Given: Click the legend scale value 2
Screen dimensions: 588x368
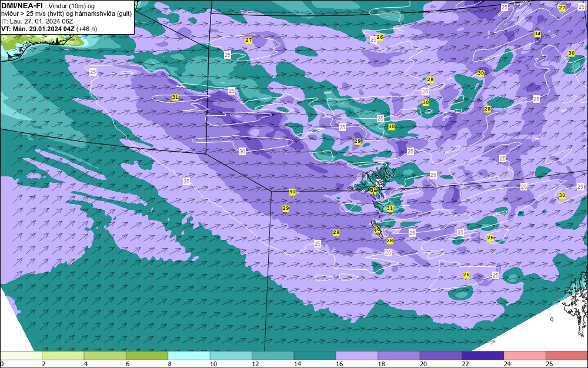Looking at the screenshot, I should pyautogui.click(x=44, y=364).
